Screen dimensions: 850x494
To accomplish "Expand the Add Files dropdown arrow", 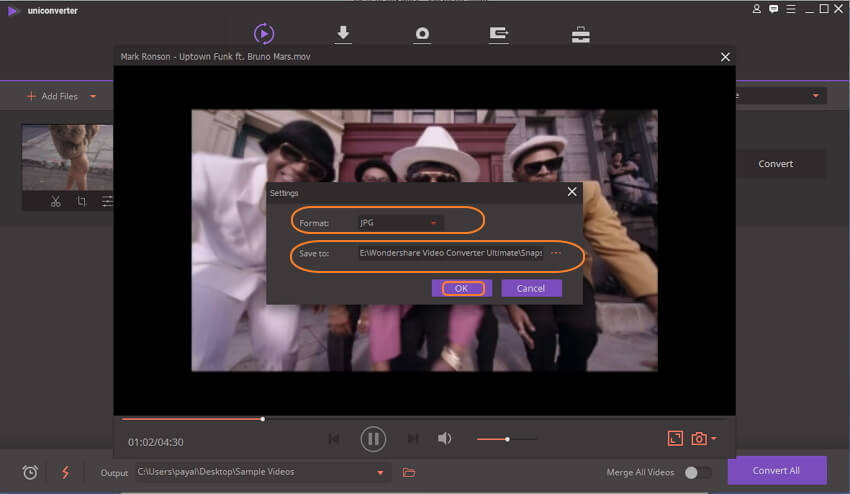I will [x=93, y=97].
